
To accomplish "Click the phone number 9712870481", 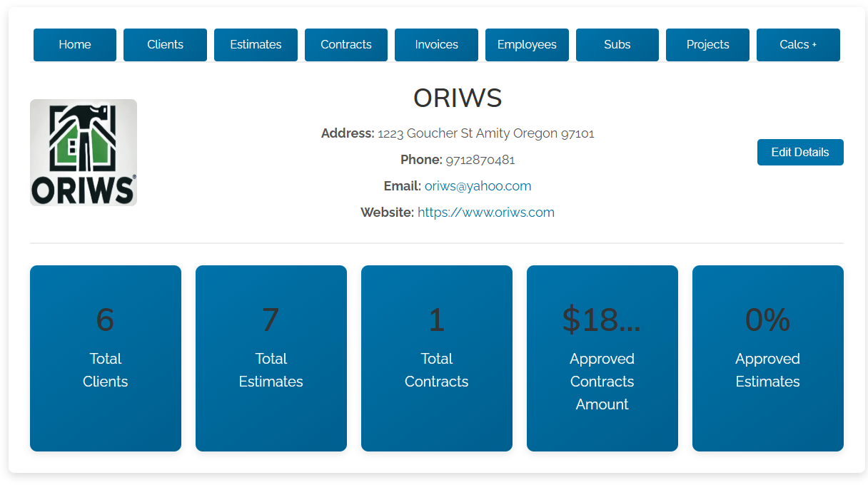I will 480,160.
